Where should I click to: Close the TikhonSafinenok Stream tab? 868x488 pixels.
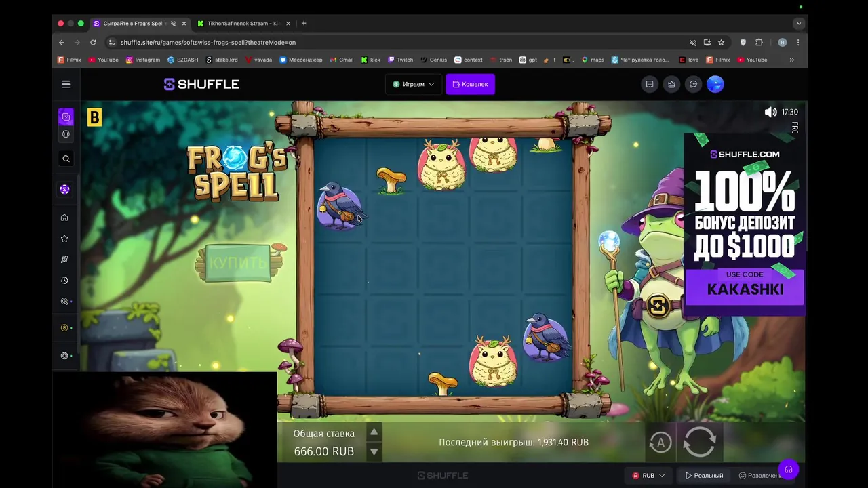288,24
